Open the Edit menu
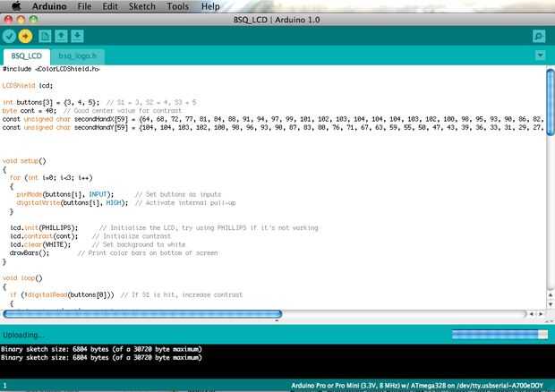555x392 pixels. point(110,6)
